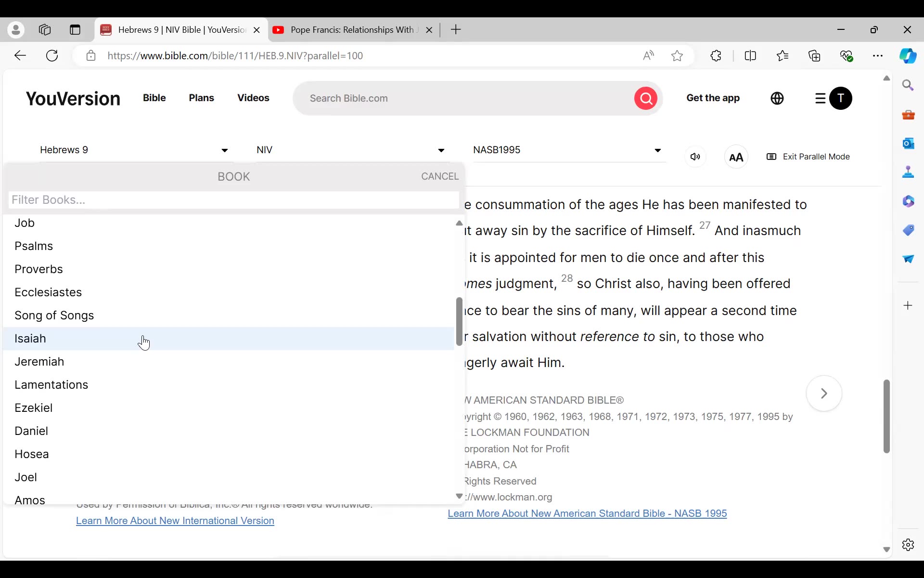Image resolution: width=924 pixels, height=578 pixels.
Task: Click the book list scrollbar thumb
Action: (x=459, y=321)
